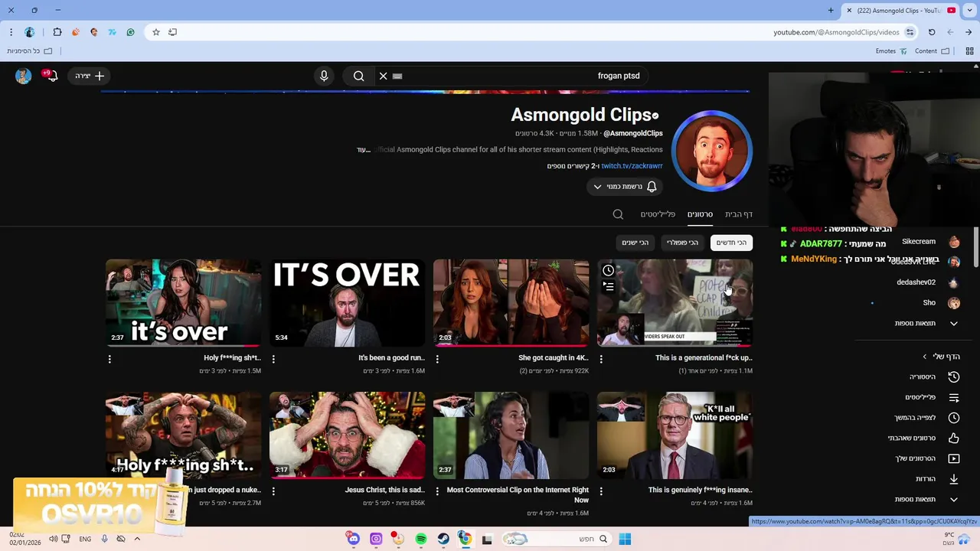Open the Sho subscription in sidebar

[940, 303]
